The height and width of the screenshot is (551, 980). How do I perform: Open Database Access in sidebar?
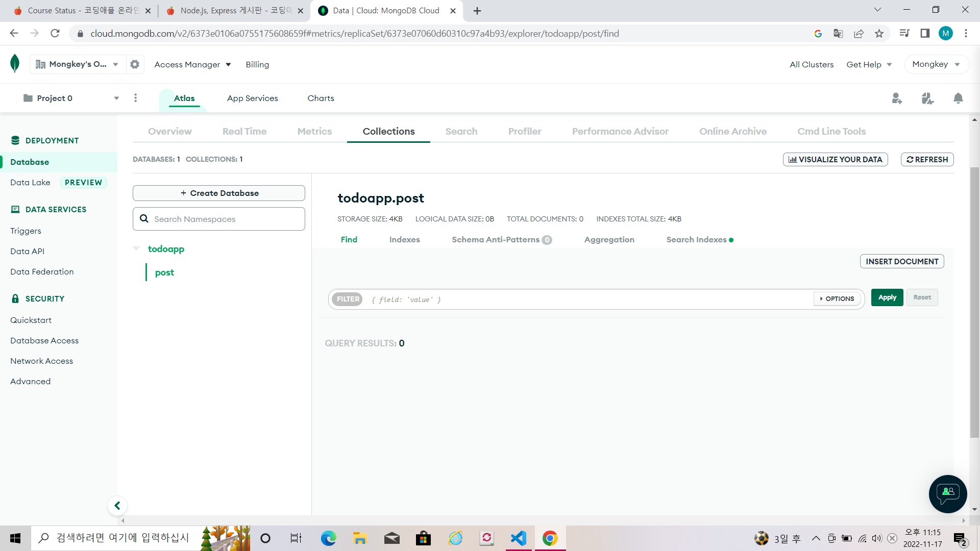[44, 340]
